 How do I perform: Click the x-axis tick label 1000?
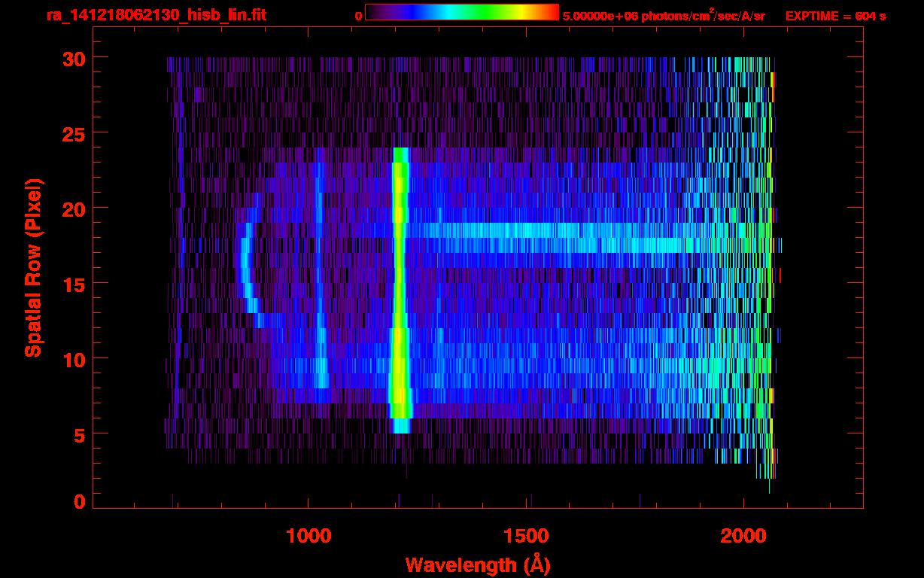(309, 536)
